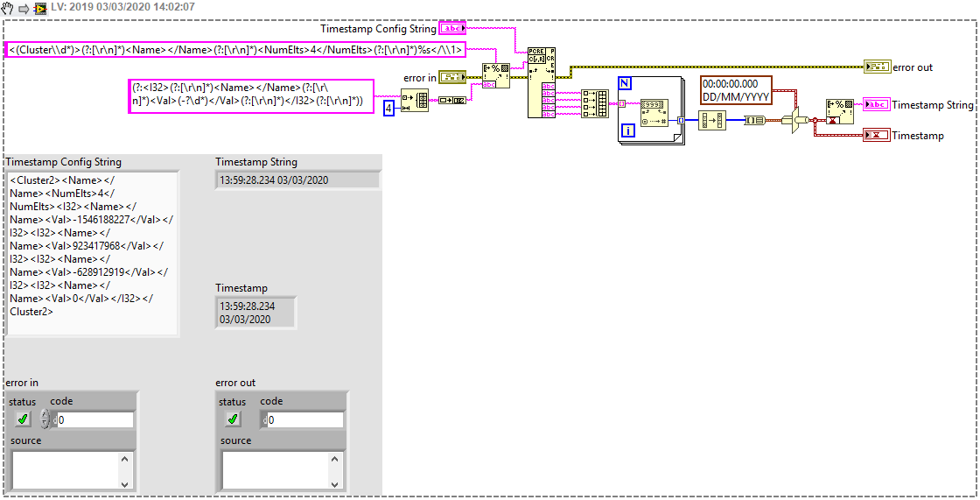This screenshot has width=980, height=500.
Task: Click the error in source text box
Action: click(65, 470)
